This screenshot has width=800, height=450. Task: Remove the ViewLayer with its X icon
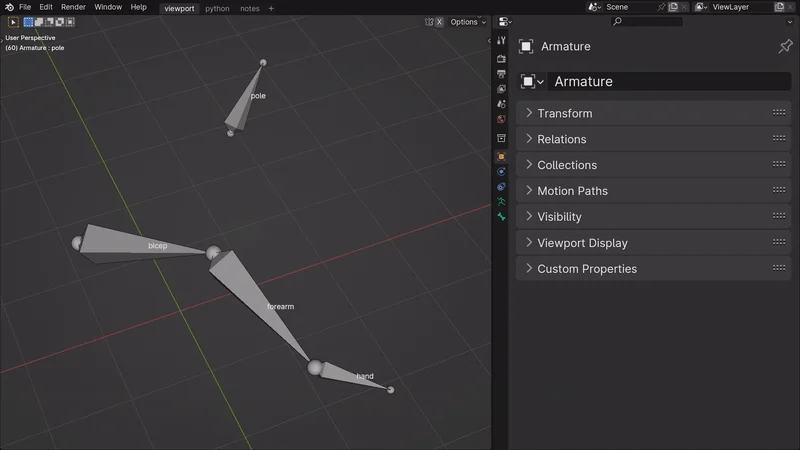coord(791,7)
